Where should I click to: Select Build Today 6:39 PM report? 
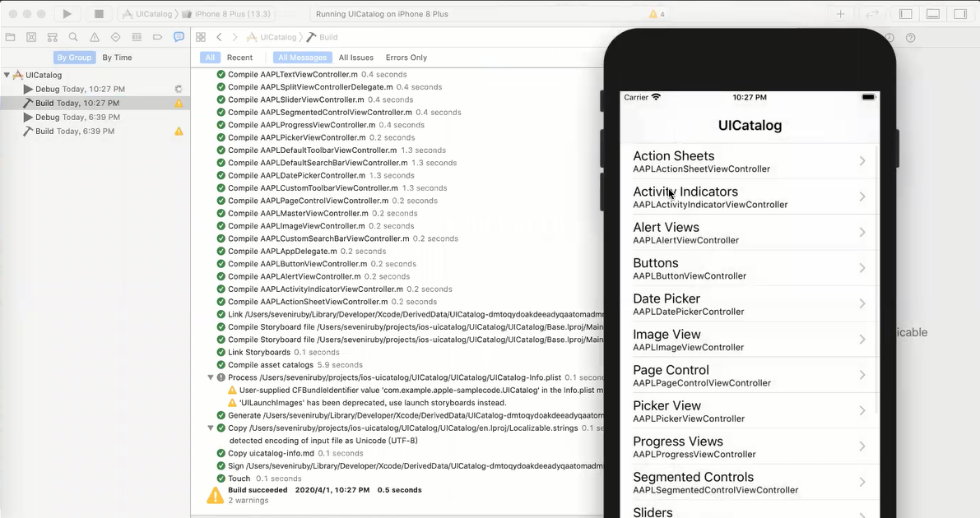(95, 132)
